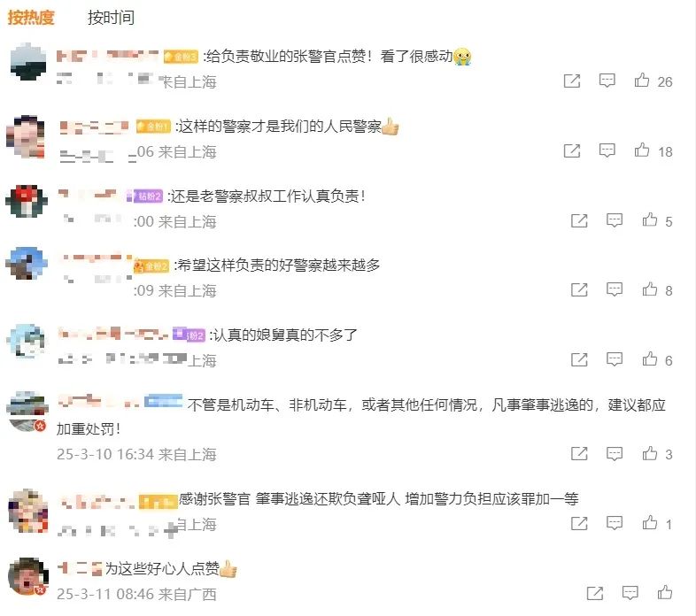Like the comment with 26 likes
Image resolution: width=696 pixels, height=616 pixels.
click(x=642, y=81)
